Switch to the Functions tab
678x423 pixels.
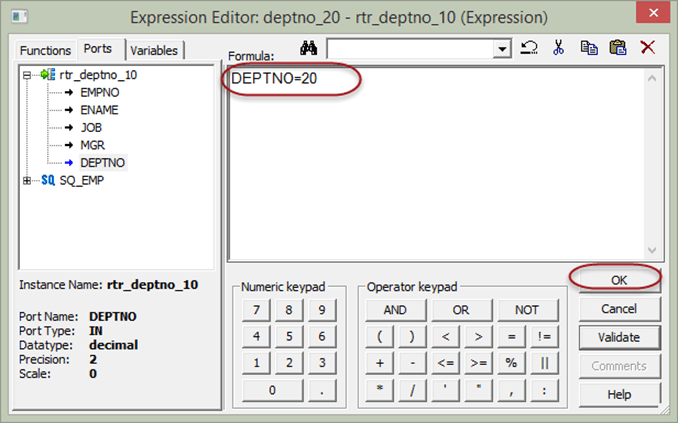(45, 51)
